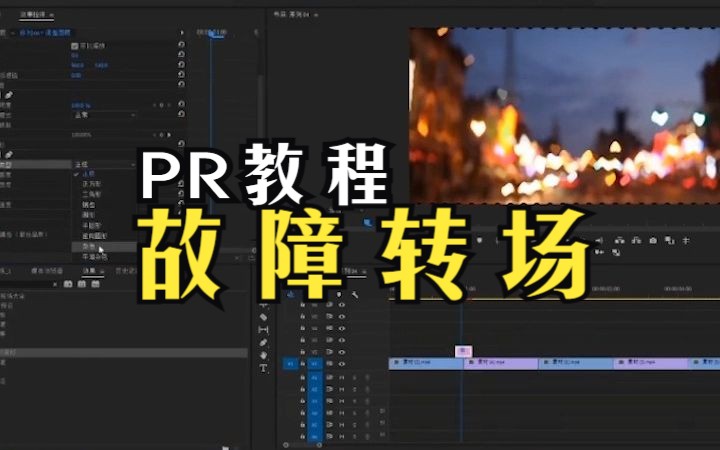Select the first blue clip on V1
The height and width of the screenshot is (450, 720).
pyautogui.click(x=426, y=364)
